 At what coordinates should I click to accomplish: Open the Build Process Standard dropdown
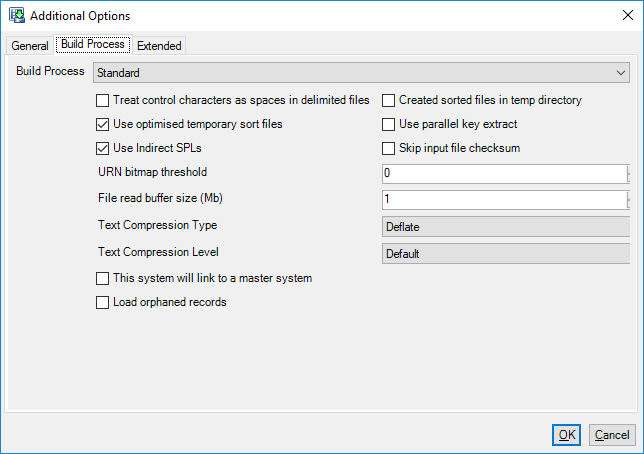click(x=361, y=72)
